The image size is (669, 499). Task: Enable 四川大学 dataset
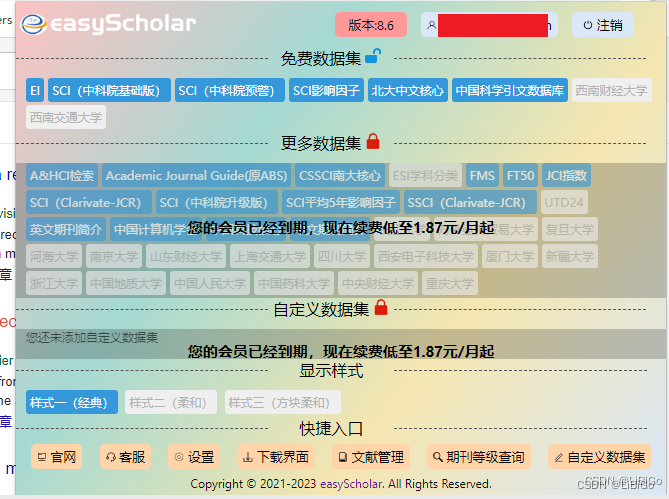342,256
